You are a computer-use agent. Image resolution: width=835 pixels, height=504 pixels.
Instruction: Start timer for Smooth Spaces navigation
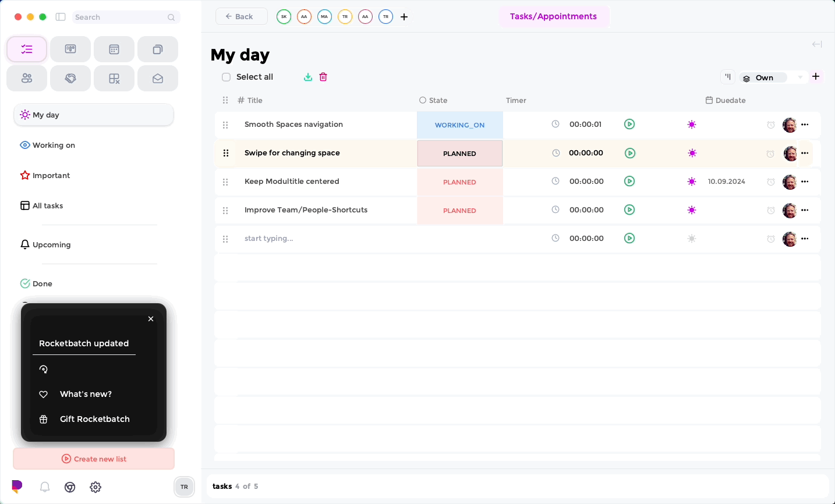coord(629,124)
